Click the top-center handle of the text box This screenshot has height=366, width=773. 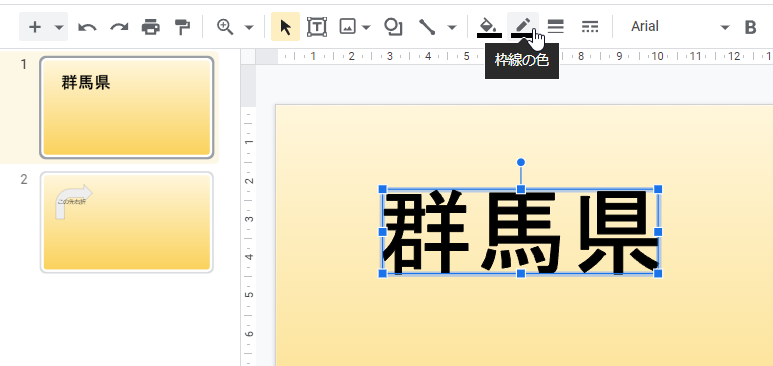(x=521, y=189)
